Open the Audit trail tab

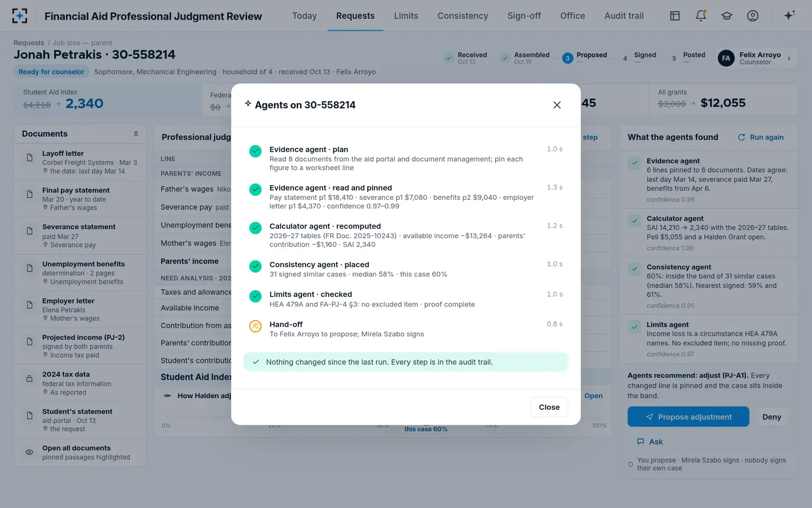pos(624,16)
